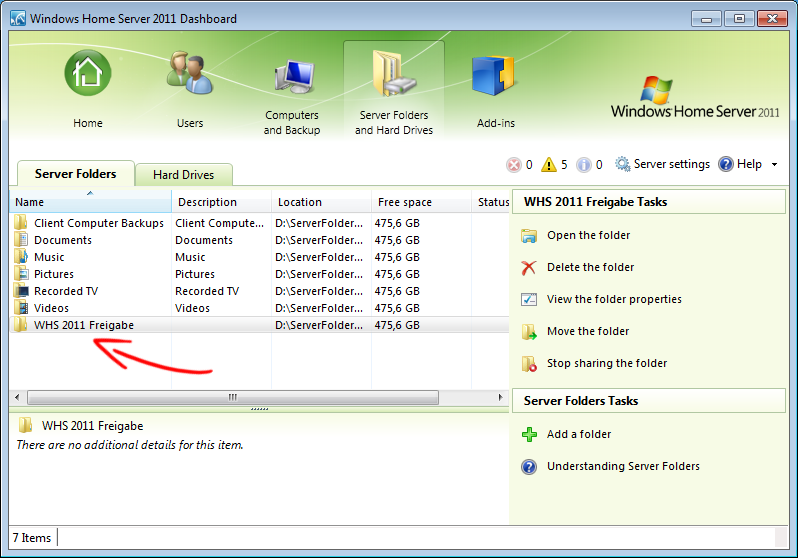This screenshot has width=798, height=558.
Task: Select the Videos folder icon
Action: [21, 308]
